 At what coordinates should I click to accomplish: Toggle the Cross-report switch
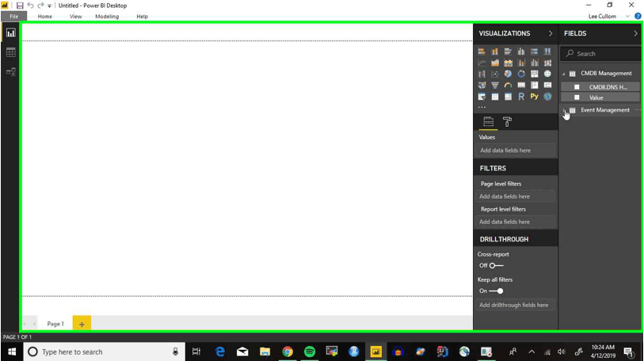point(496,266)
